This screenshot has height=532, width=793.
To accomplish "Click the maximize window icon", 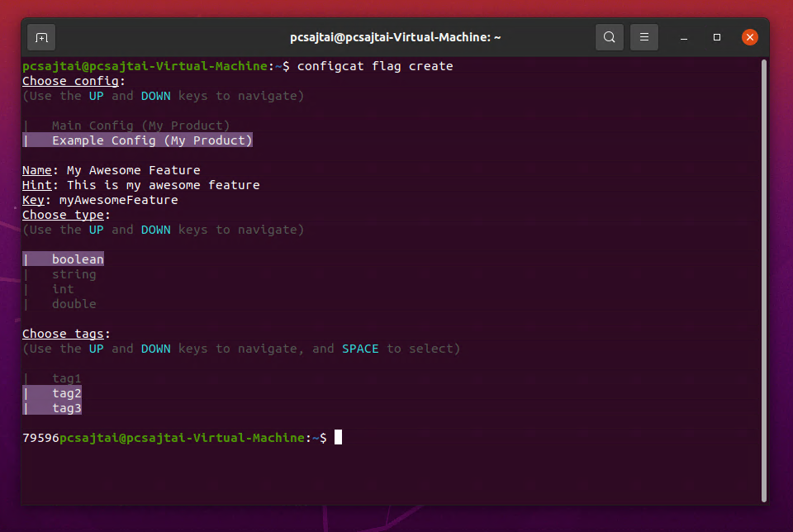I will tap(716, 37).
